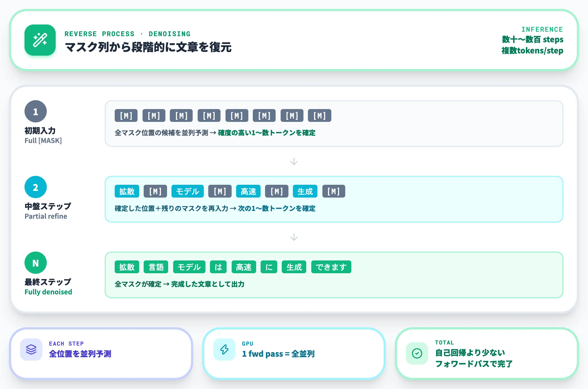
Task: Click the green できます token in final step
Action: [331, 267]
